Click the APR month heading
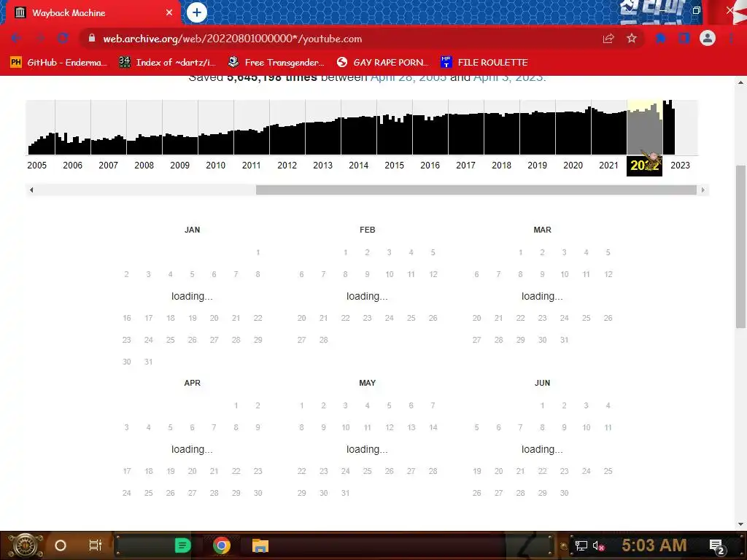This screenshot has height=560, width=747. (192, 383)
